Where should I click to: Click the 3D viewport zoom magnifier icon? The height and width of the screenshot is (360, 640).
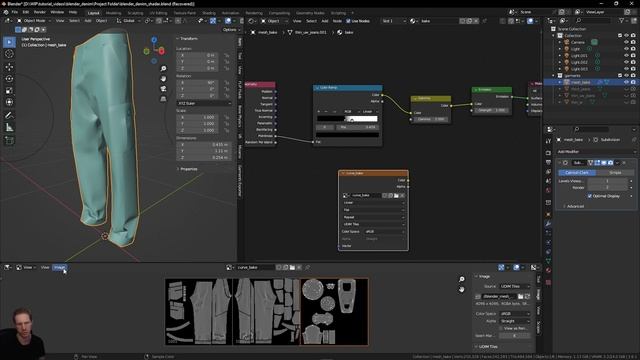point(163,69)
